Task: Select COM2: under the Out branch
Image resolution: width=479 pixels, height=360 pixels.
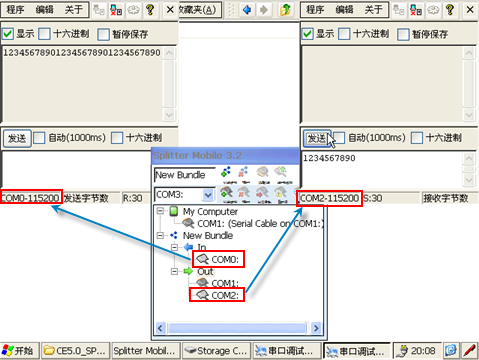Action: pyautogui.click(x=225, y=295)
